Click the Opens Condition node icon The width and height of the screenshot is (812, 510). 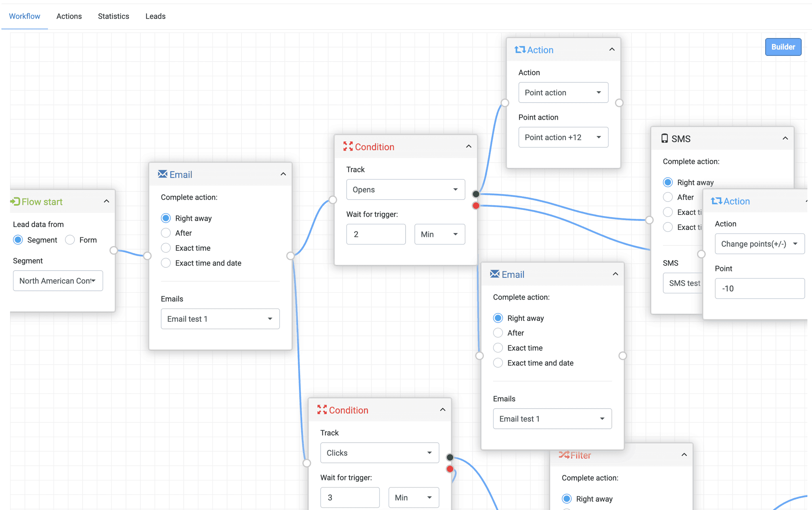click(x=348, y=147)
